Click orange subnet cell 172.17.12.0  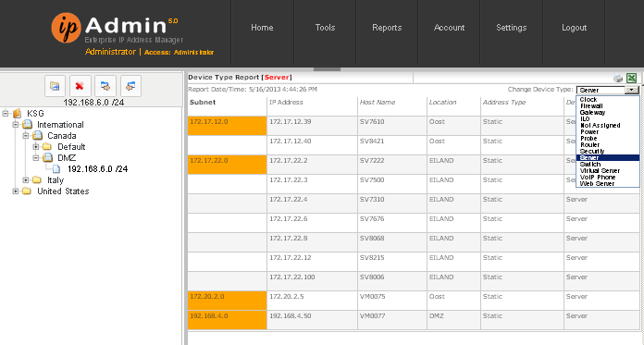[x=227, y=126]
